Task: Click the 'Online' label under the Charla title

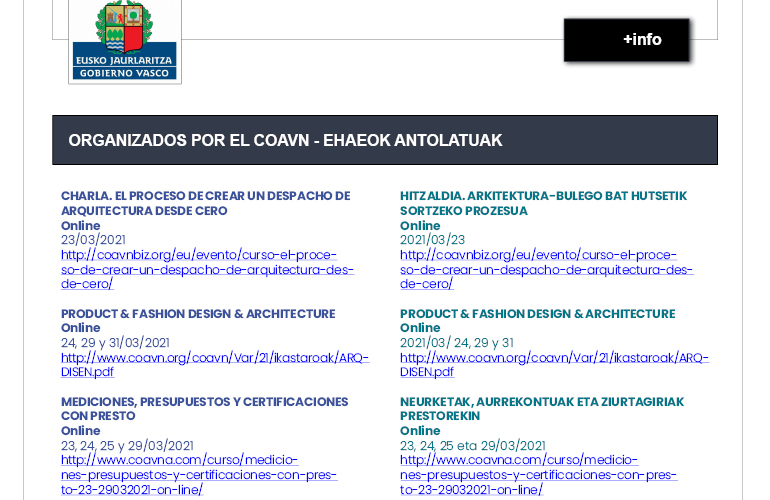Action: [x=81, y=225]
